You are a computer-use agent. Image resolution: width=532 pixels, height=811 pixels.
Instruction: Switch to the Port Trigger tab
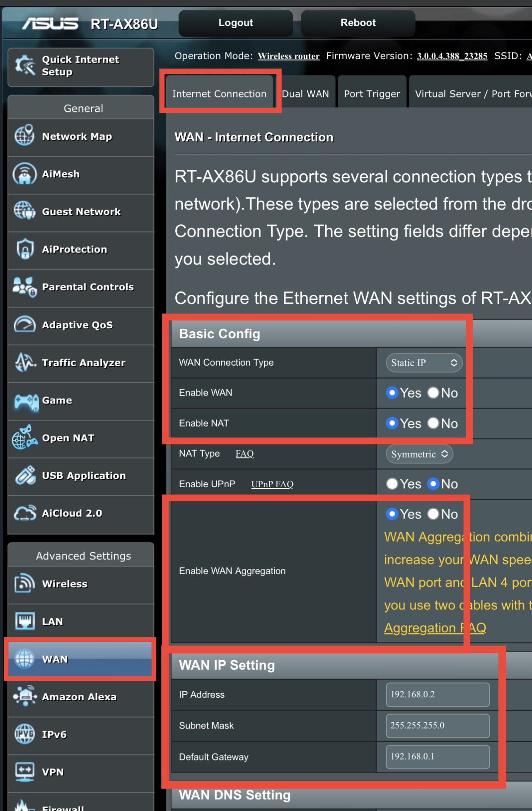372,94
